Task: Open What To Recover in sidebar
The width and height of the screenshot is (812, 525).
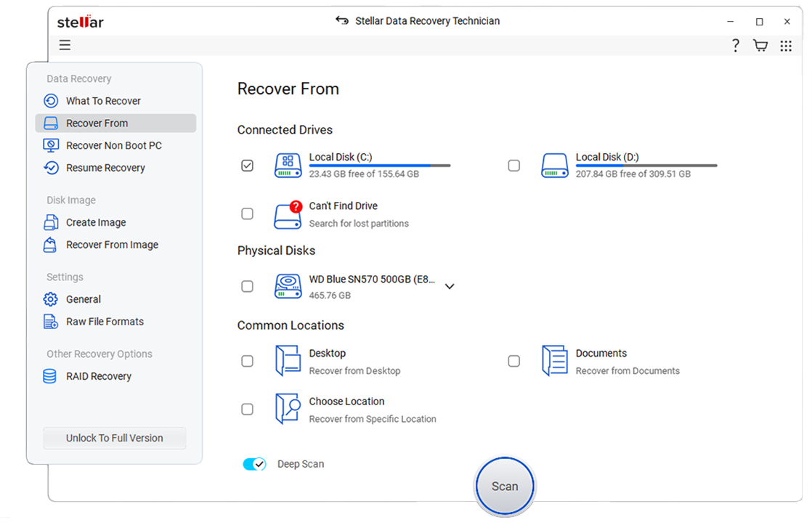Action: [x=115, y=100]
